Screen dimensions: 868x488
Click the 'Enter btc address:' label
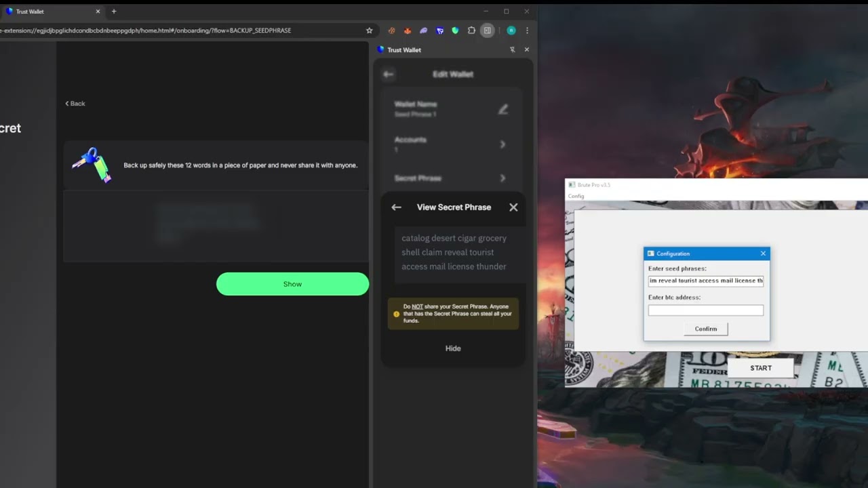[x=674, y=298]
